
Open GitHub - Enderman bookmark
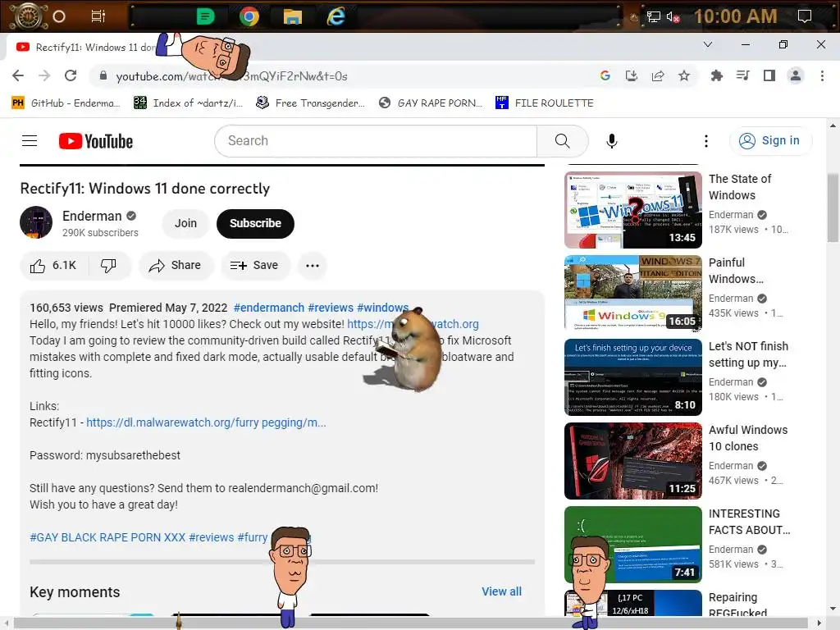66,103
